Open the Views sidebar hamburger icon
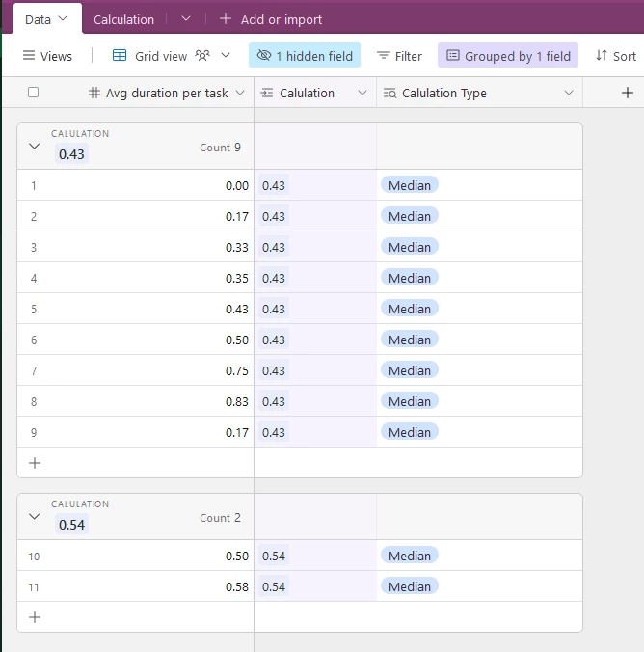The width and height of the screenshot is (644, 652). 29,55
